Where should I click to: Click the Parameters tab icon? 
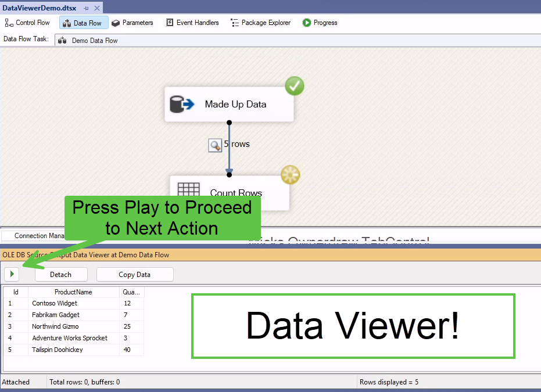[116, 23]
